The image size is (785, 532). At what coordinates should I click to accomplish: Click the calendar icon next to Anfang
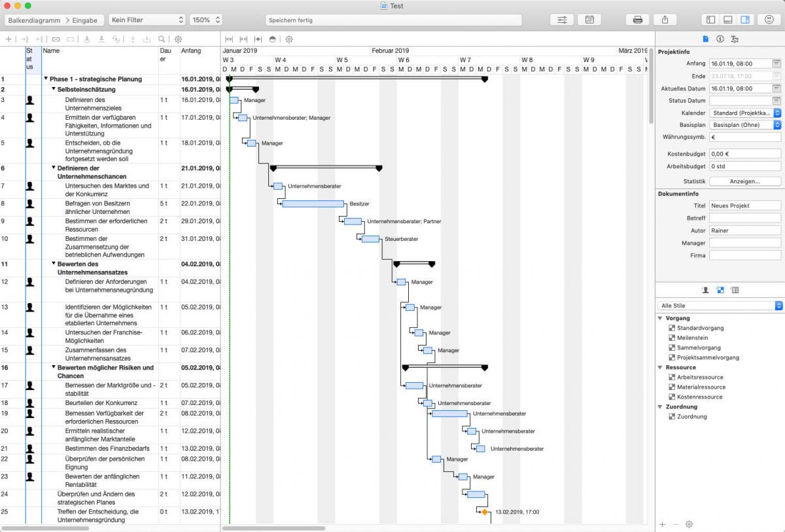tap(776, 63)
